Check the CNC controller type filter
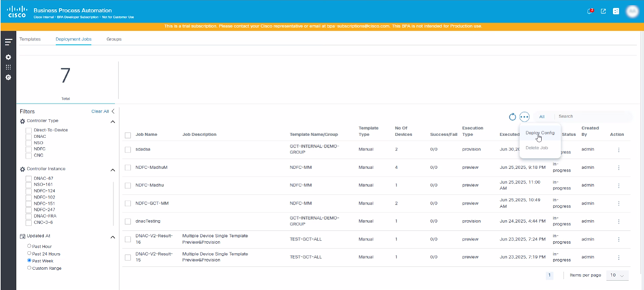Viewport: 644px width, 290px height. 29,155
